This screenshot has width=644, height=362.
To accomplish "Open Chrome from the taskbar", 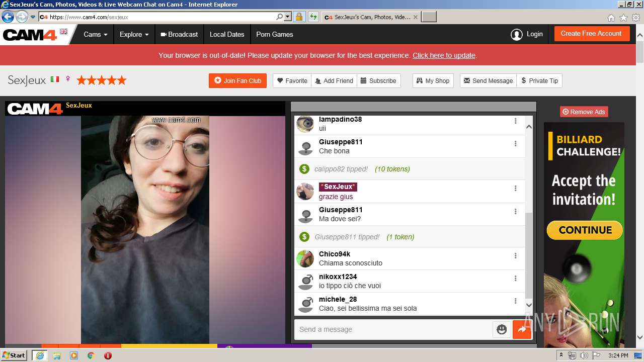I will click(91, 355).
